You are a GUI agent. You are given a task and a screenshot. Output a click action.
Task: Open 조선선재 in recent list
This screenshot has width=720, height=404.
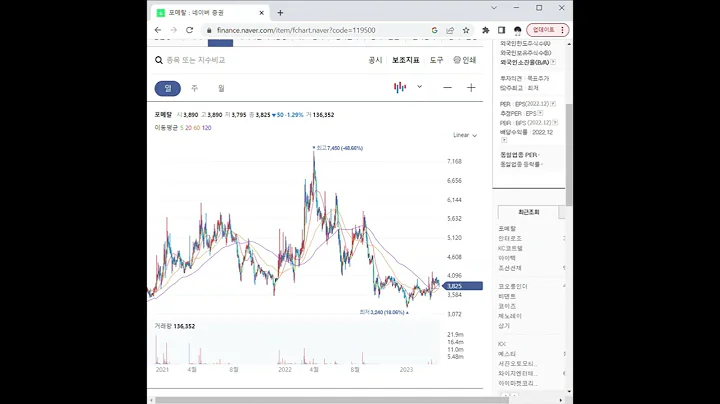click(x=510, y=268)
